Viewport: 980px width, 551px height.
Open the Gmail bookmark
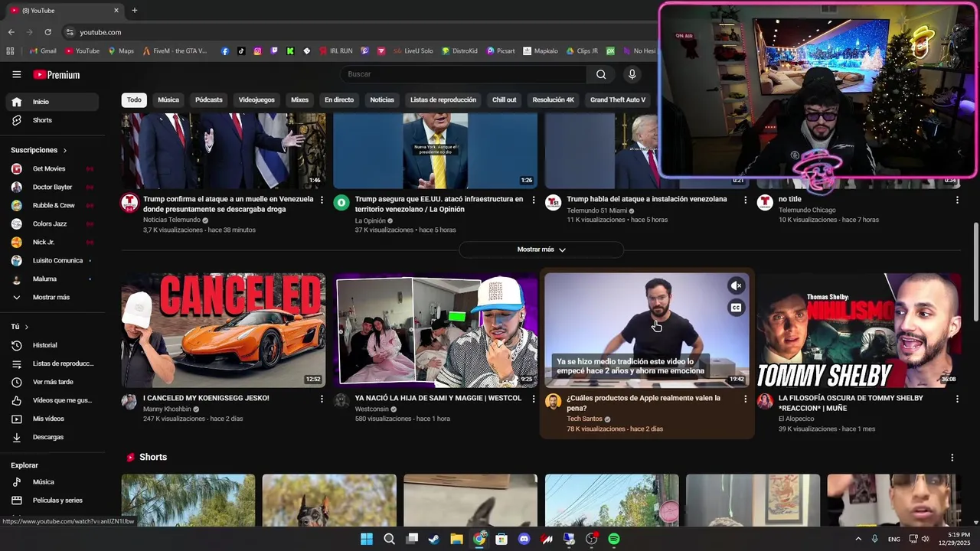click(42, 51)
